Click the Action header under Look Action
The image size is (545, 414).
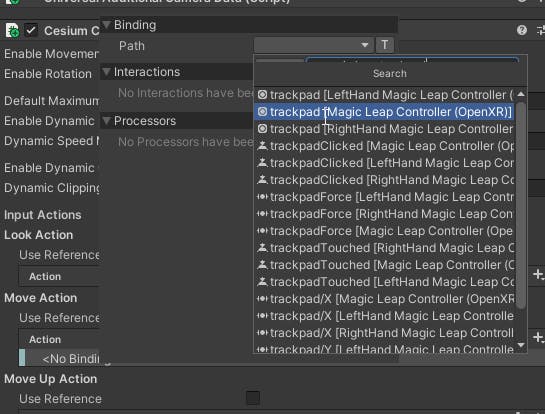[x=45, y=276]
